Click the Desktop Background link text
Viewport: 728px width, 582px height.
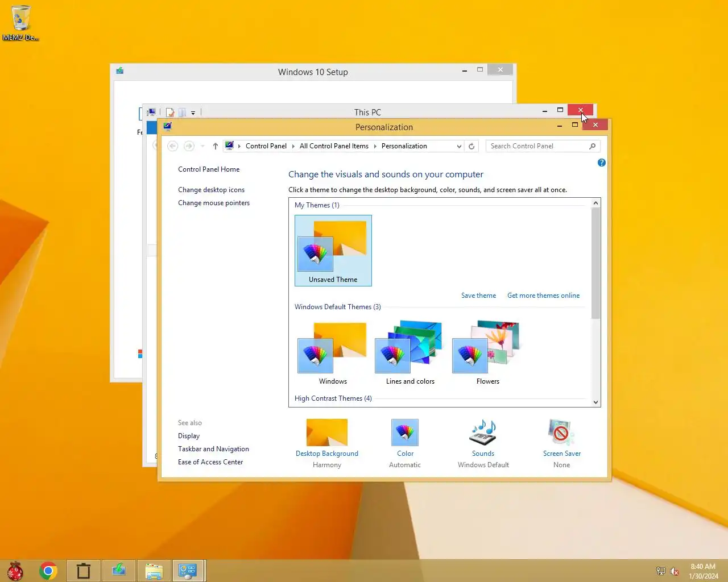pos(327,454)
